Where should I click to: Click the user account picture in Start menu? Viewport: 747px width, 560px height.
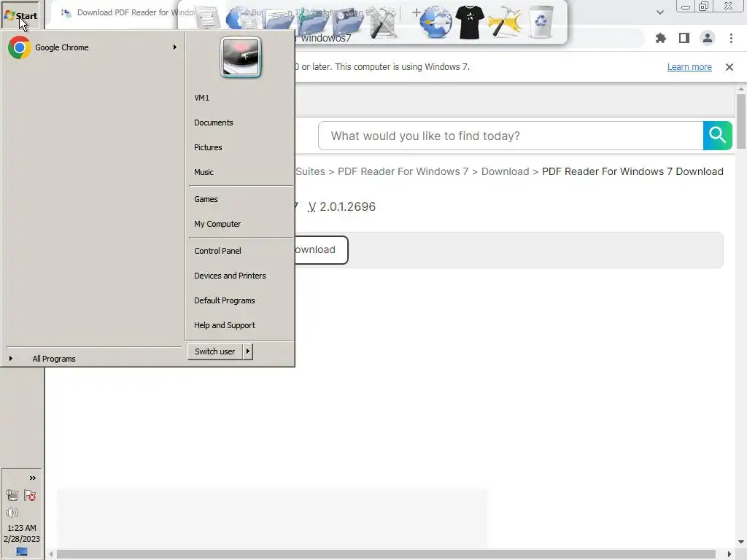pos(241,57)
